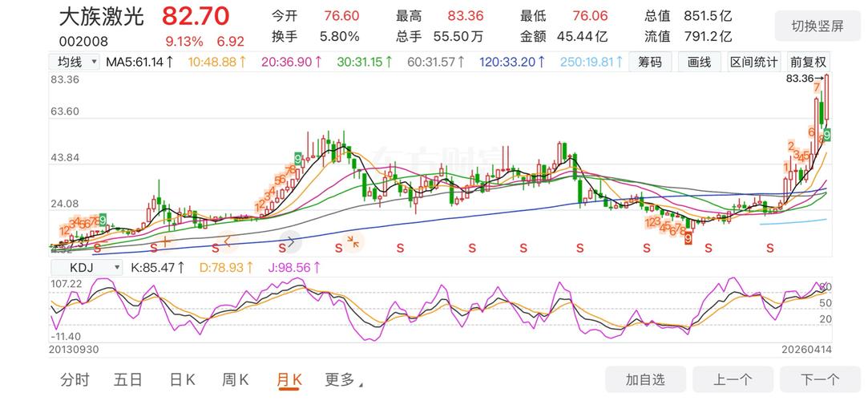The height and width of the screenshot is (401, 868).
Task: Go to previous stock with 上一个
Action: (x=733, y=380)
